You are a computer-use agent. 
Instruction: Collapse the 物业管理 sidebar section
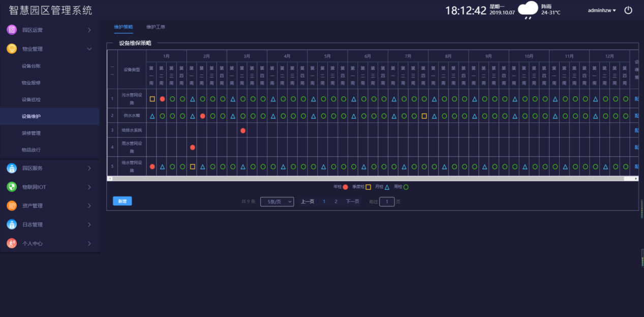[x=89, y=49]
